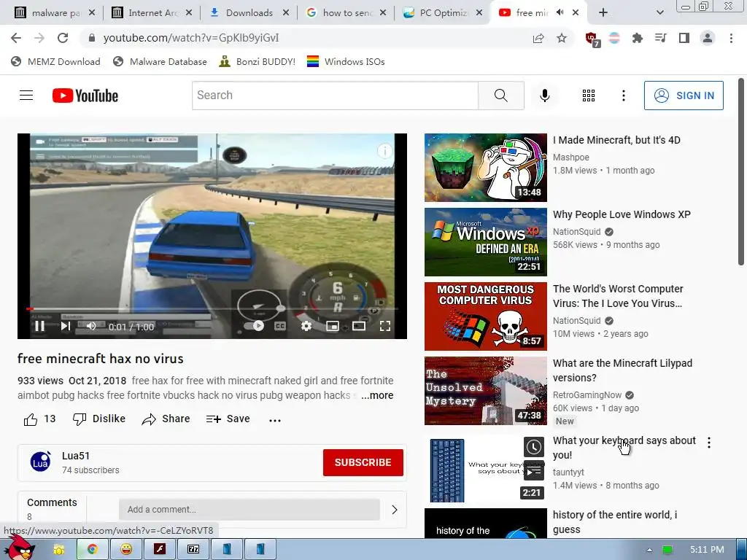Screen dimensions: 747x560
Task: Reload the page
Action: 63,38
